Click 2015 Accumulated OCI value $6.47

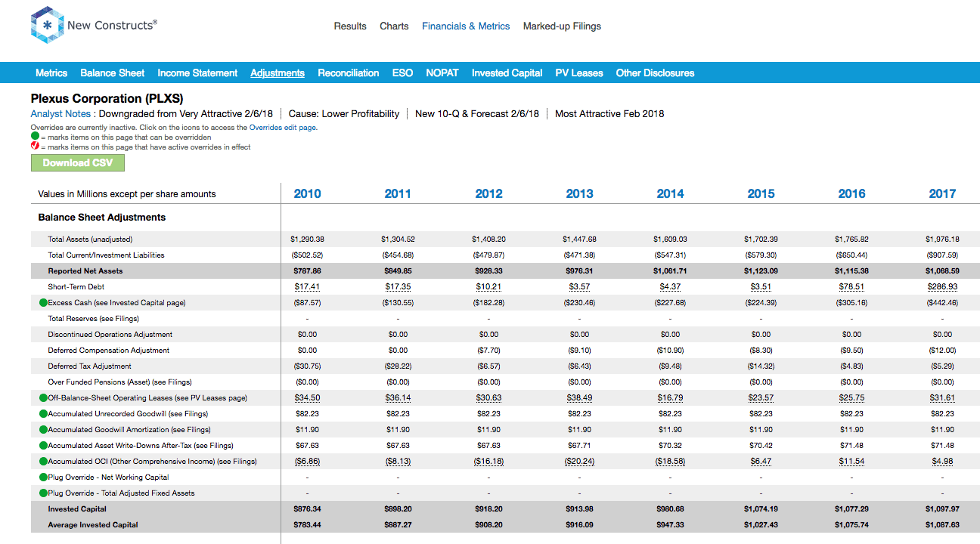[x=761, y=462]
